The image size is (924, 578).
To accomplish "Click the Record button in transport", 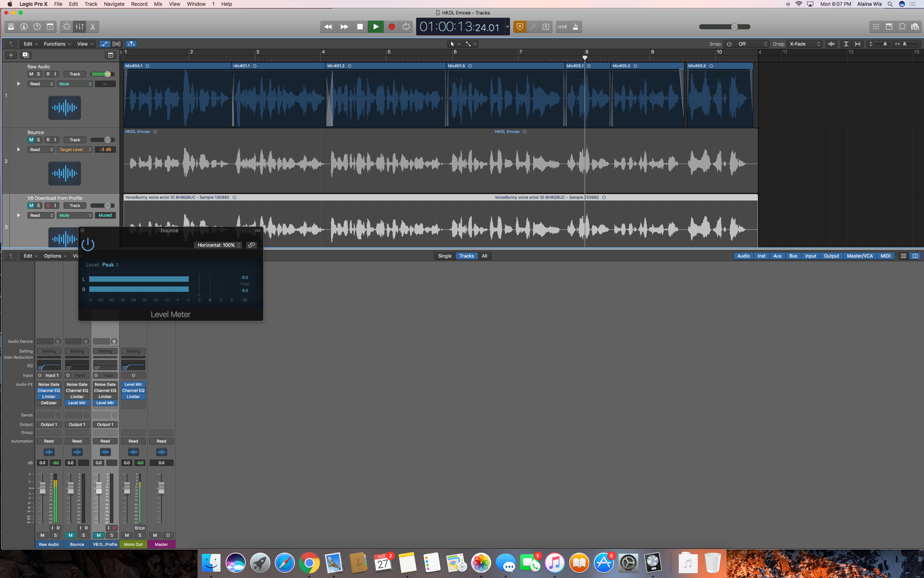I will 391,27.
